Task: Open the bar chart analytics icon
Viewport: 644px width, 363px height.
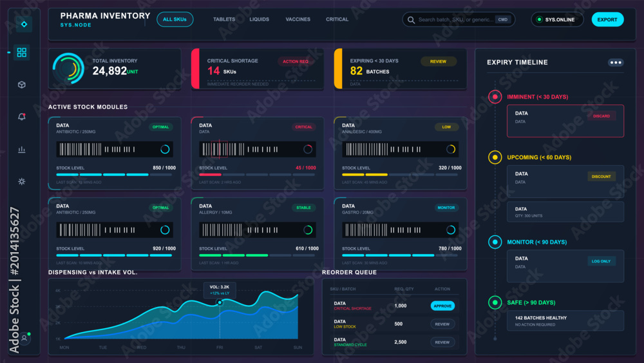Action: coord(22,149)
